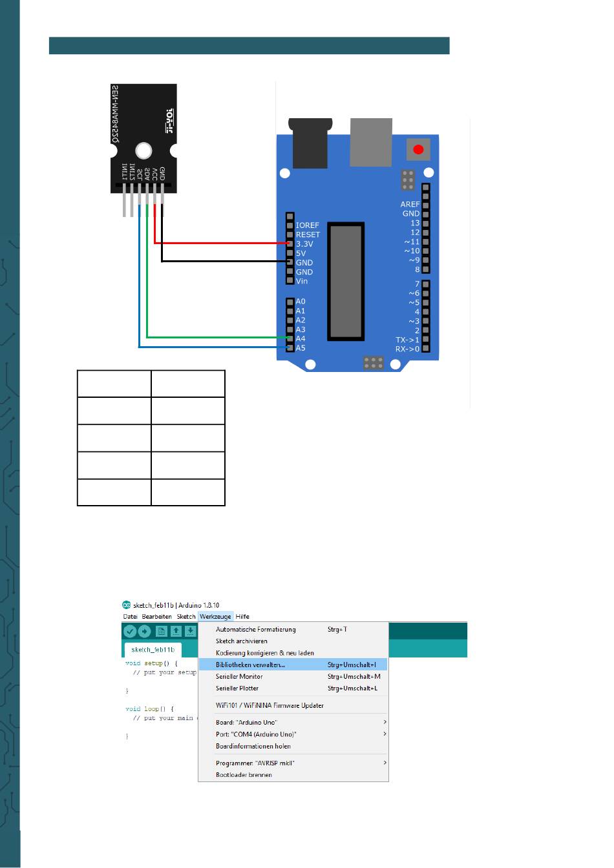Click the 5V pin label on Arduino
The image size is (614, 868).
pos(301,253)
